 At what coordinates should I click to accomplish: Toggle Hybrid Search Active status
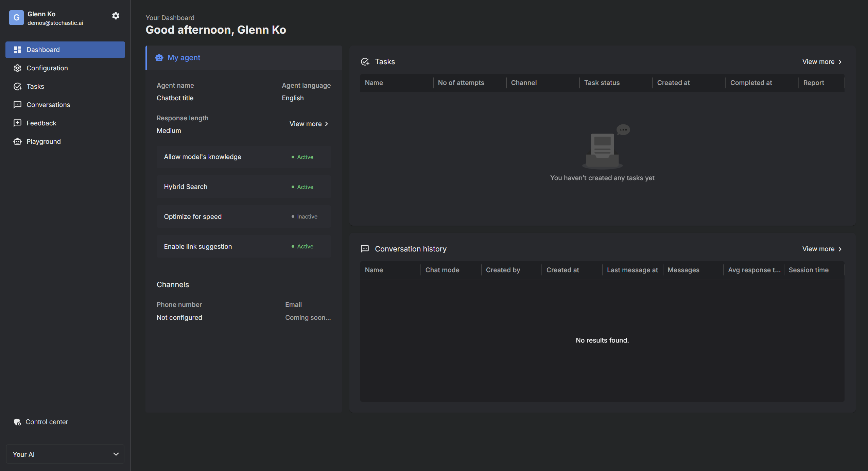tap(302, 186)
